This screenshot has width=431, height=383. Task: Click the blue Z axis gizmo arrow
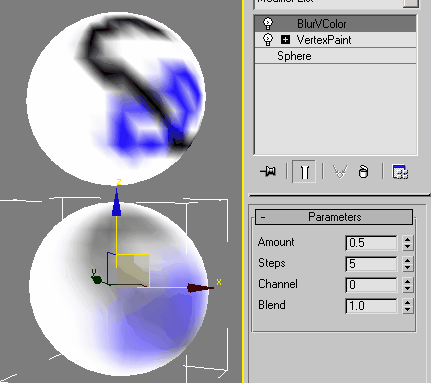pos(116,203)
